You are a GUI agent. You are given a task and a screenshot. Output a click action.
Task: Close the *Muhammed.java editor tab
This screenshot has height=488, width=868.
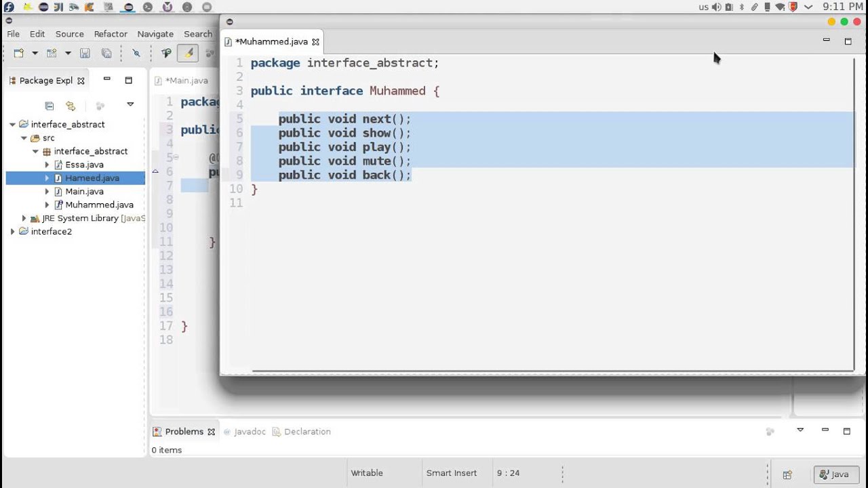coord(315,42)
